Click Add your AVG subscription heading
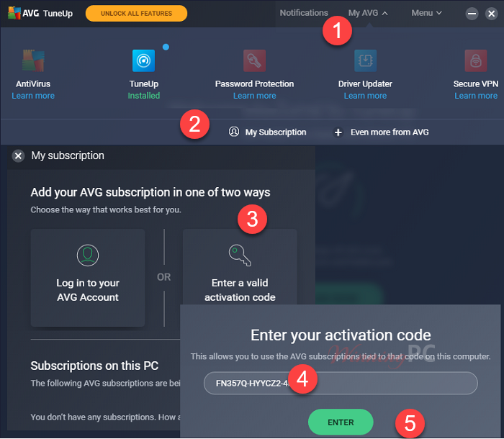Viewport: 504px width, 439px height. point(150,192)
